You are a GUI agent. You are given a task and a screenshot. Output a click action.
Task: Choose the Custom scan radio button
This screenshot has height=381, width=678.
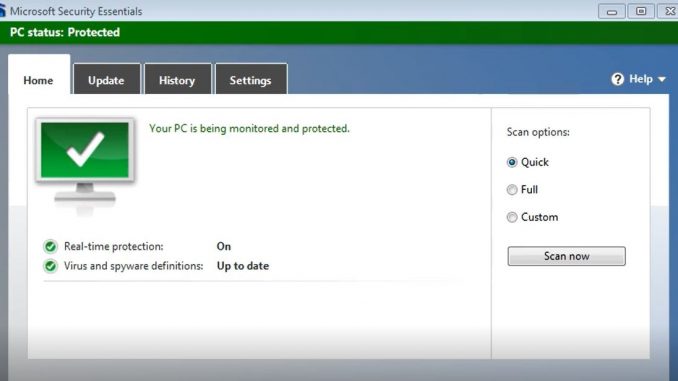pyautogui.click(x=512, y=217)
